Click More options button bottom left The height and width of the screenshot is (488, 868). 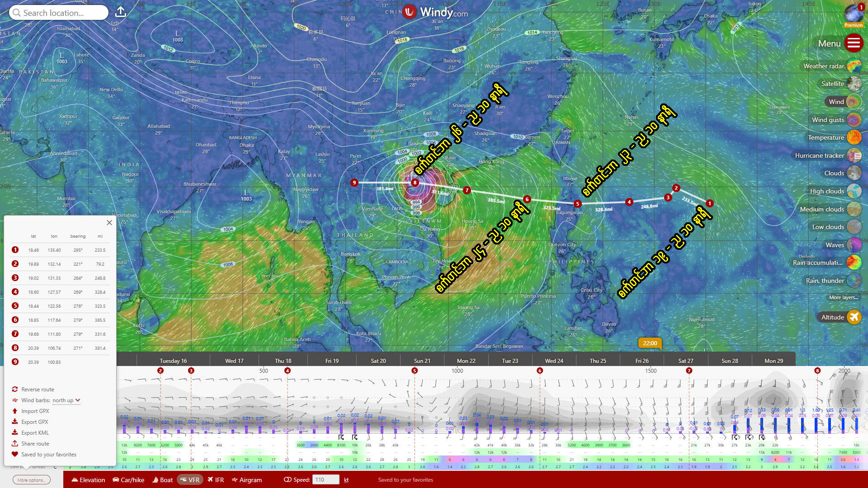(x=31, y=480)
